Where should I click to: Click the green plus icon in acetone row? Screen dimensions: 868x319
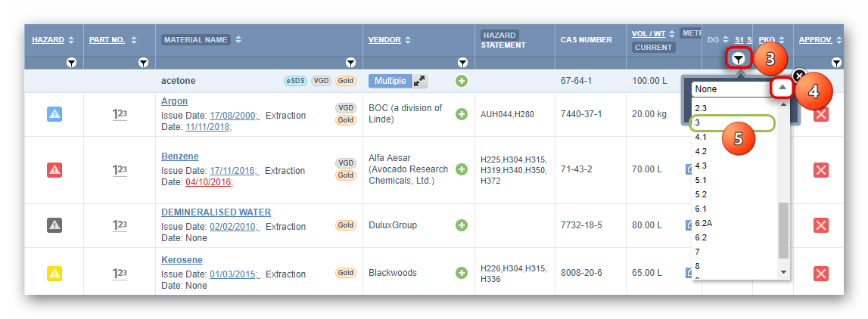(x=462, y=82)
